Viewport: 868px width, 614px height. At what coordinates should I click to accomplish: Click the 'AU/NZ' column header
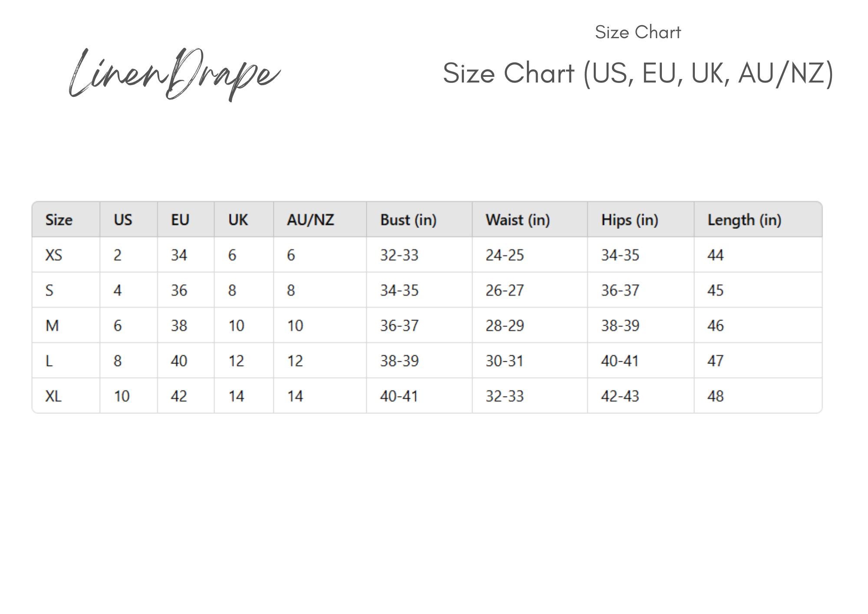point(310,220)
